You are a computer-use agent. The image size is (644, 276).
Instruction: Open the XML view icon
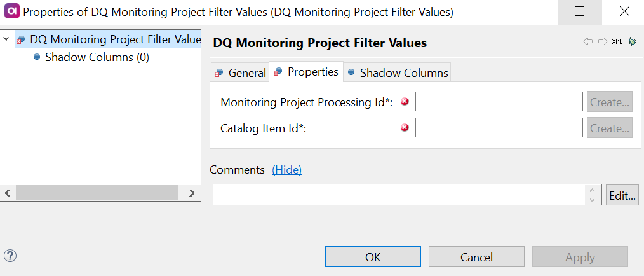coord(617,41)
